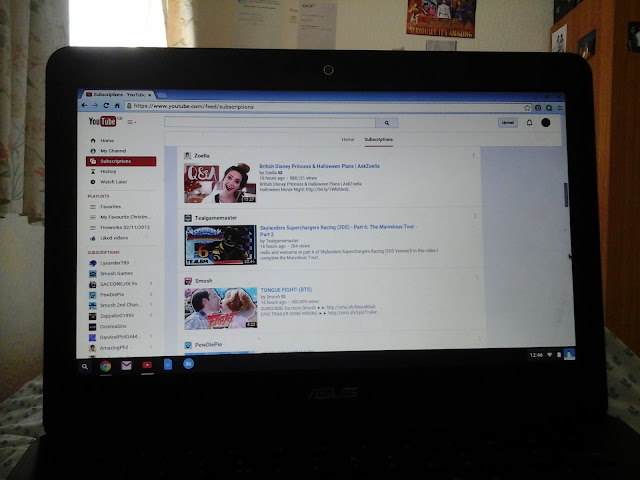Click the browser forward arrow
Screen dimensions: 640x480
tap(95, 105)
